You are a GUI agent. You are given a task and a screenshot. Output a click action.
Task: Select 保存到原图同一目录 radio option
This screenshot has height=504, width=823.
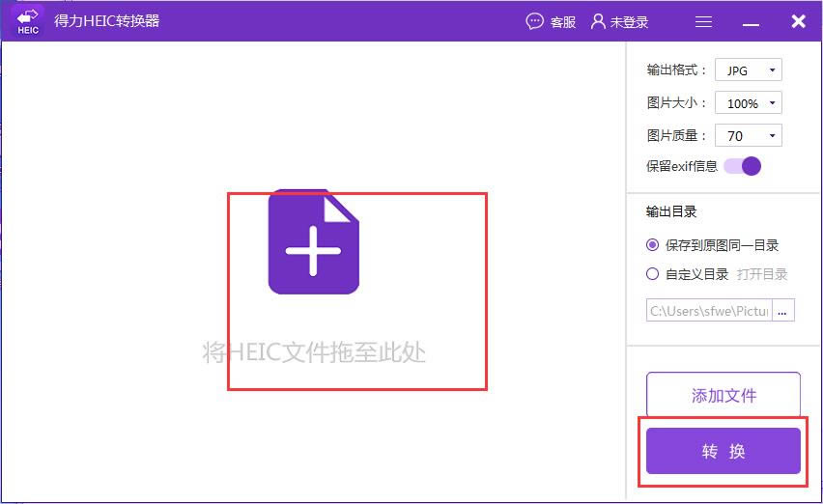pos(652,245)
